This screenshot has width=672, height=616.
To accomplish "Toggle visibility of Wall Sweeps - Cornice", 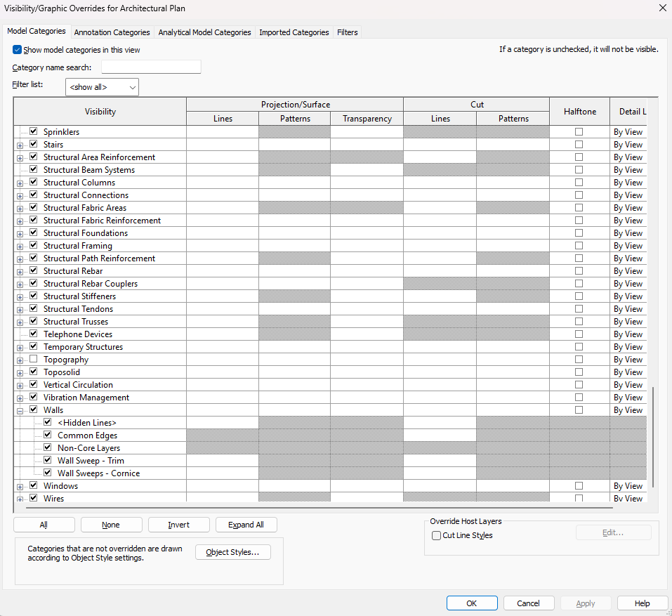I will point(46,472).
